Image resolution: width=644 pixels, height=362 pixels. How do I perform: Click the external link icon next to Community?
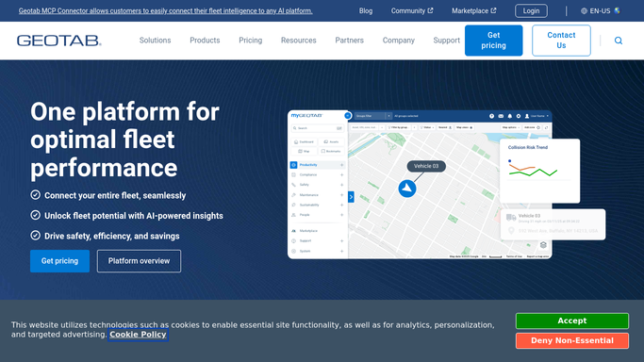coord(430,10)
